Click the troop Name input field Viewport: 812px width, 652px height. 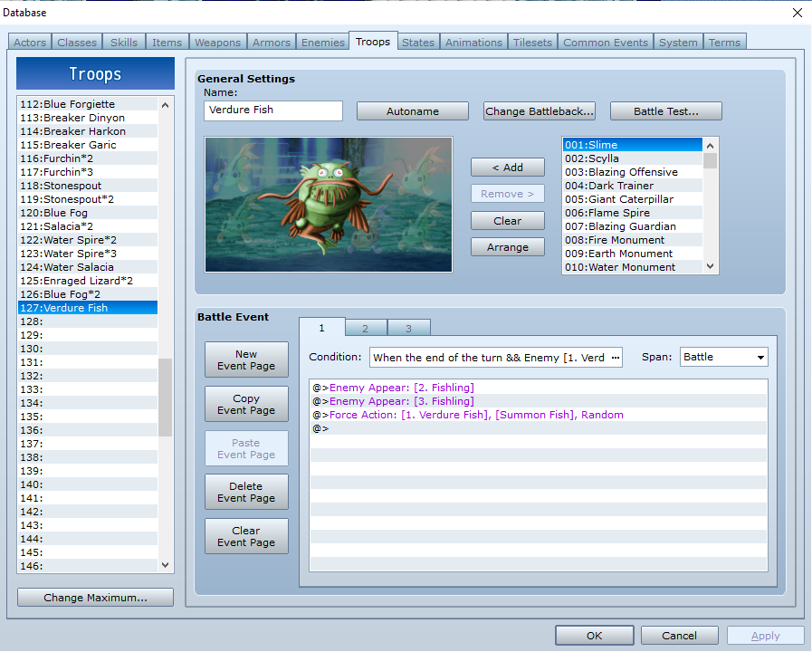(x=272, y=110)
